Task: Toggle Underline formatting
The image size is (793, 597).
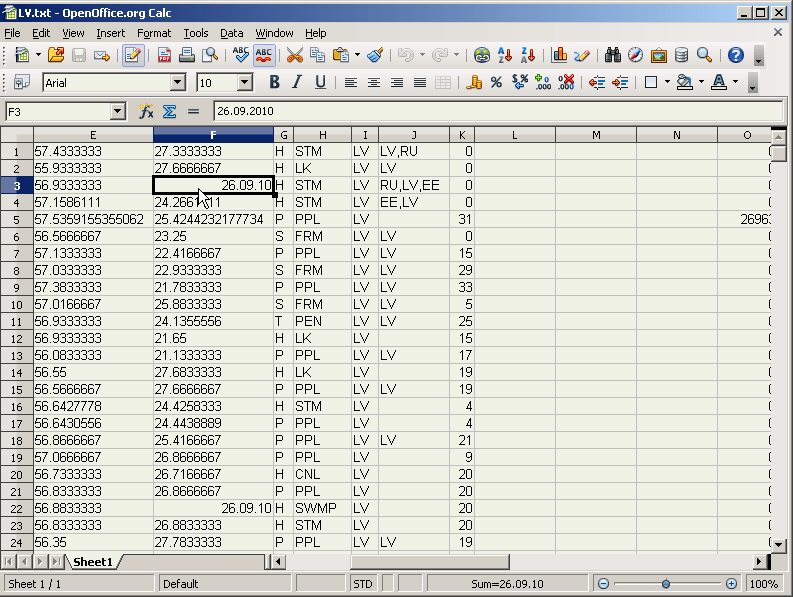Action: point(320,82)
